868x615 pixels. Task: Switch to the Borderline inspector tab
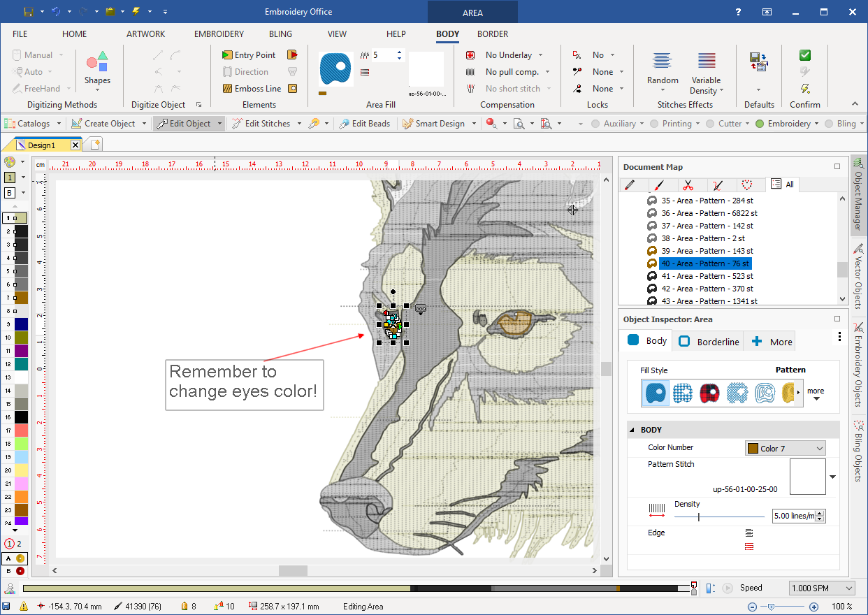(x=710, y=342)
